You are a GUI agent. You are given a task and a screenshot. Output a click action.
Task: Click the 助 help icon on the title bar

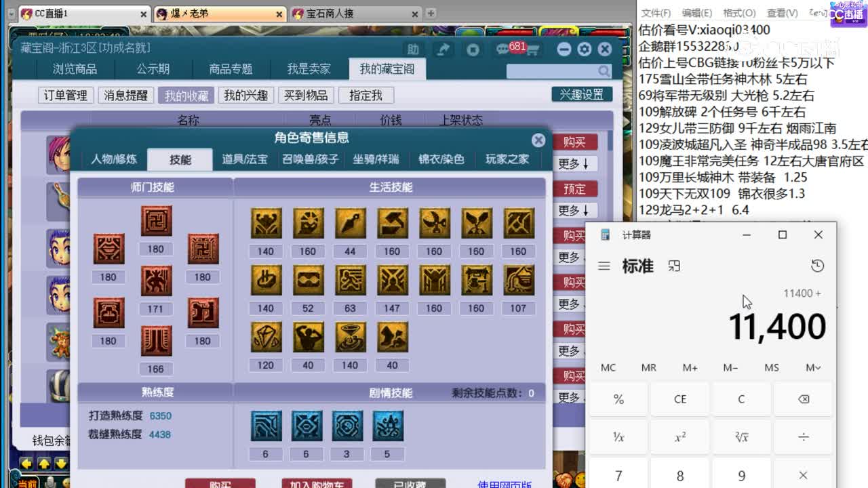[414, 49]
